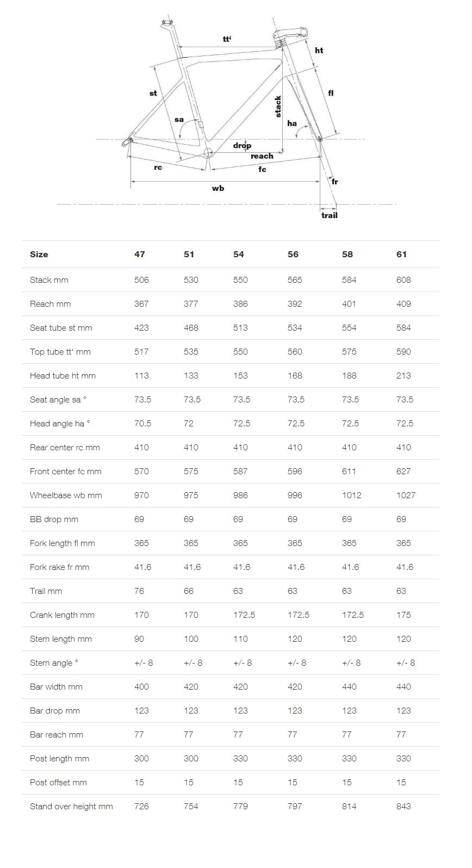The image size is (472, 868).
Task: Click the 'Size' table header label
Action: (39, 254)
